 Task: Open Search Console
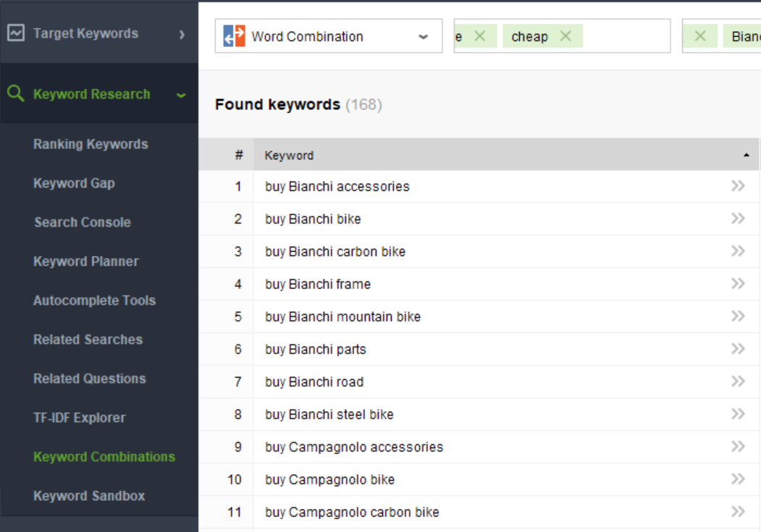pyautogui.click(x=83, y=222)
